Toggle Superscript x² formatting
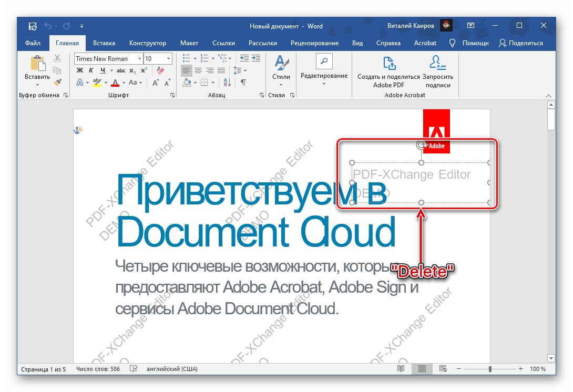573x392 pixels. point(145,70)
